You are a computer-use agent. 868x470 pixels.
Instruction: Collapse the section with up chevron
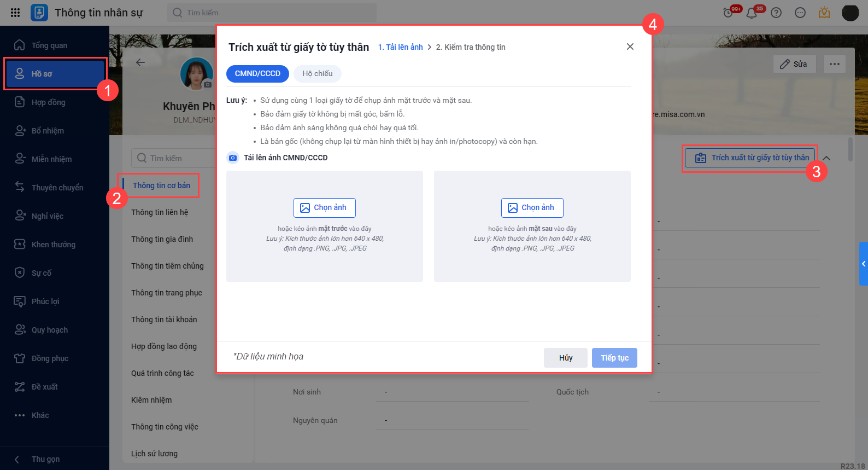pyautogui.click(x=826, y=158)
